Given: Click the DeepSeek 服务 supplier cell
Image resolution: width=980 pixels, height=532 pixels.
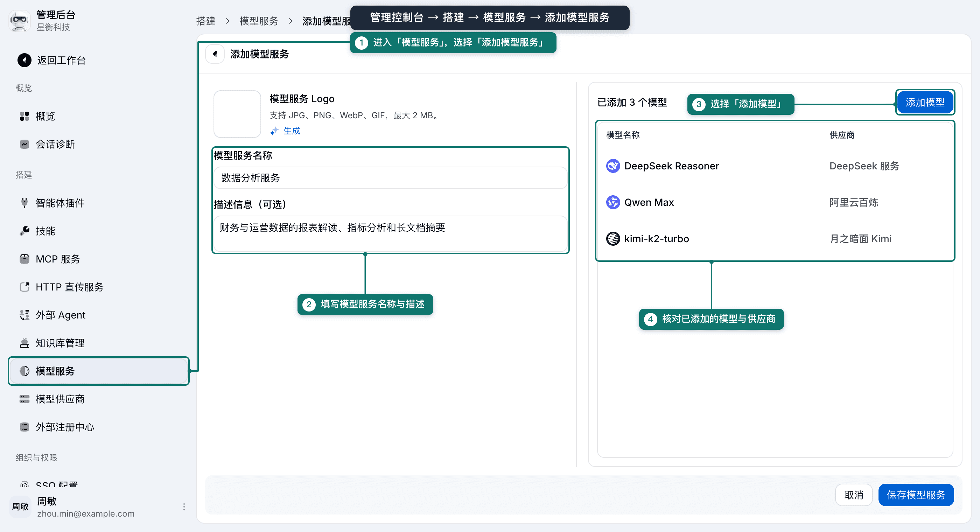Looking at the screenshot, I should click(864, 166).
